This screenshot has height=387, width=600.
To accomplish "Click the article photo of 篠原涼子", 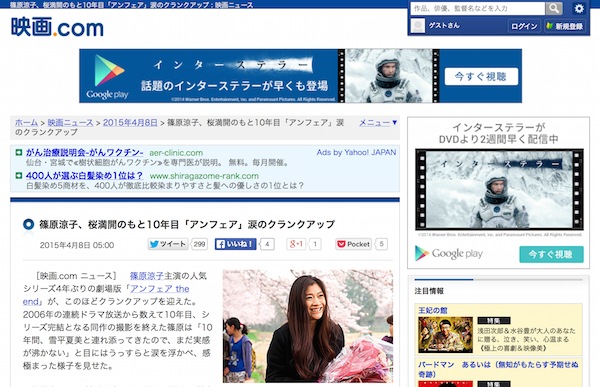I will (x=308, y=326).
